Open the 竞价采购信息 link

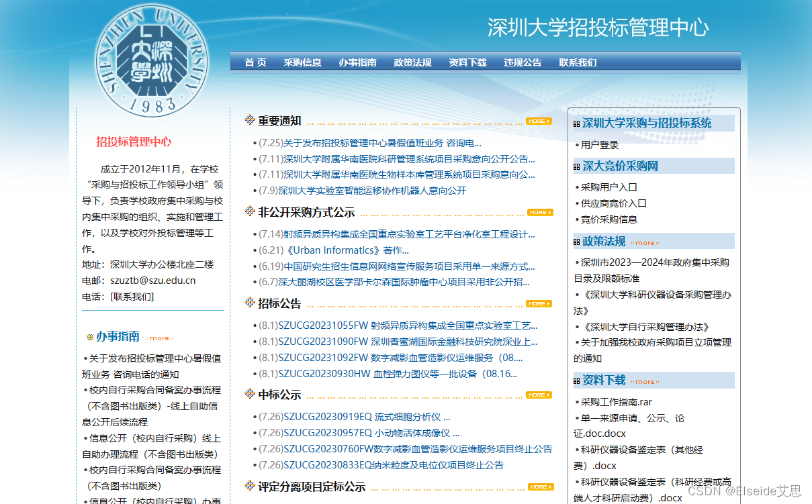tap(609, 219)
